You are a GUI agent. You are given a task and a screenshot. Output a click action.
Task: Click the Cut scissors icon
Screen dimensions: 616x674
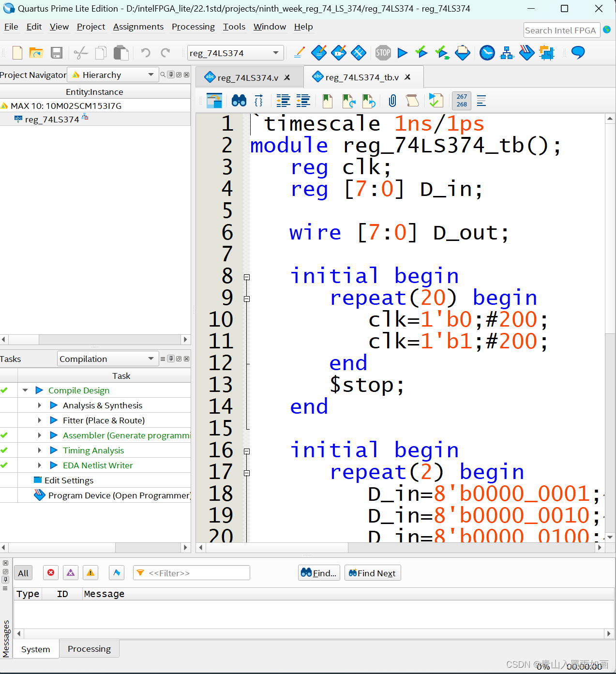pos(81,53)
